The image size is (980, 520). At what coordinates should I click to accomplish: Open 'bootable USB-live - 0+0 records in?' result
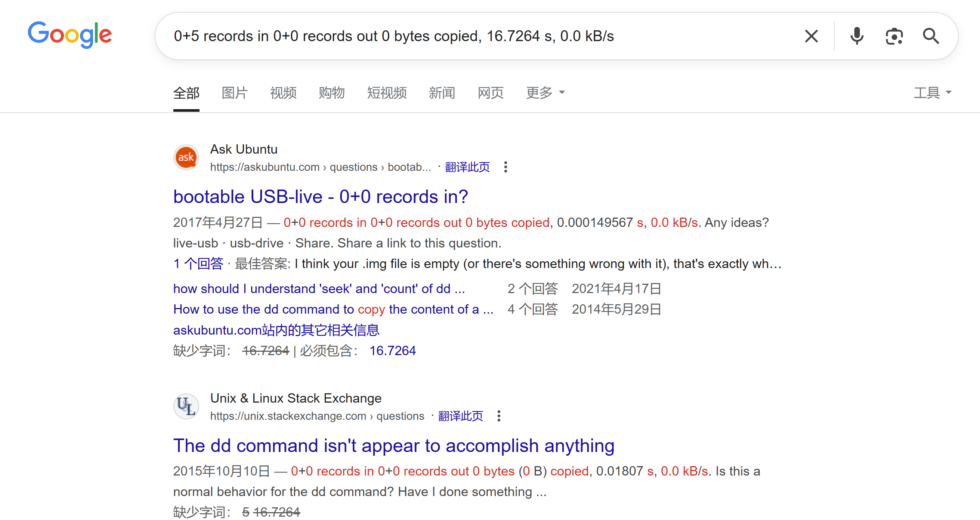(x=320, y=197)
